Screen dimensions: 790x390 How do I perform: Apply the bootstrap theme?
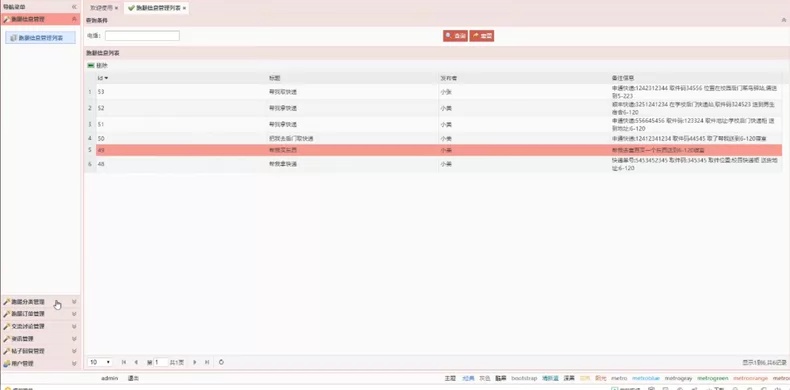[524, 378]
